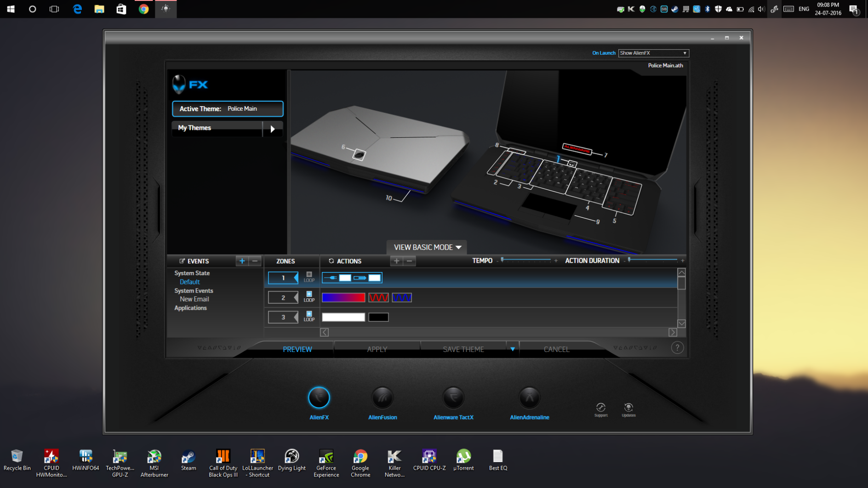Open the AlienFusion module icon
868x488 pixels.
382,398
